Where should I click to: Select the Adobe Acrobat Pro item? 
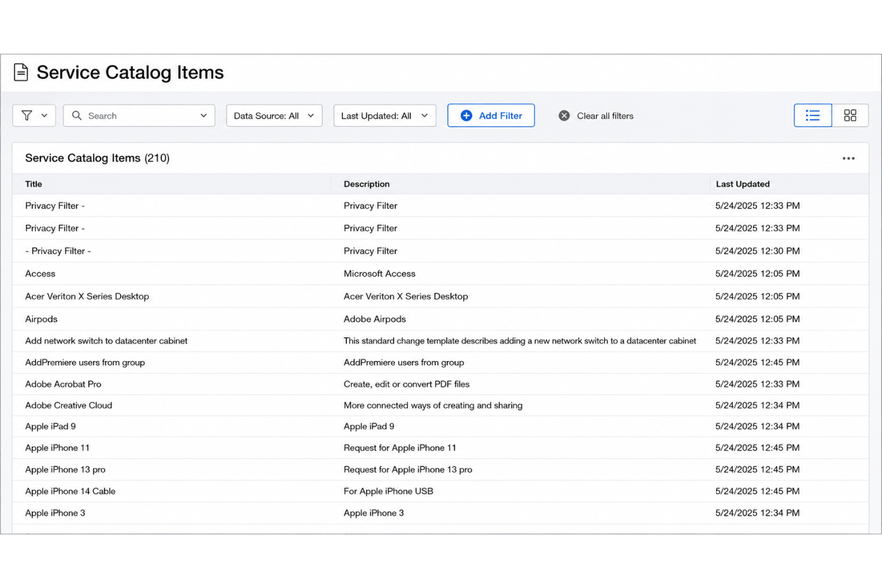[63, 384]
